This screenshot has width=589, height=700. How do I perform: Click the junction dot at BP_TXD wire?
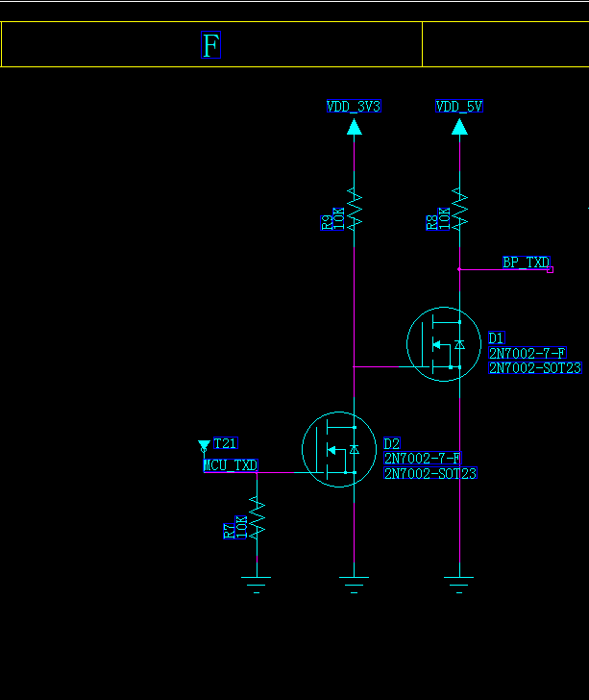tap(459, 269)
